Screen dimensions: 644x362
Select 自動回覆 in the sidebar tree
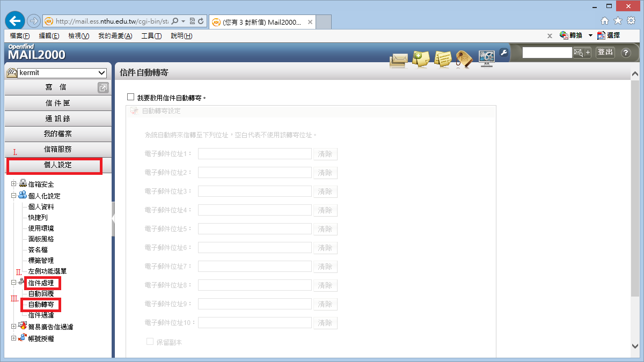pyautogui.click(x=41, y=294)
